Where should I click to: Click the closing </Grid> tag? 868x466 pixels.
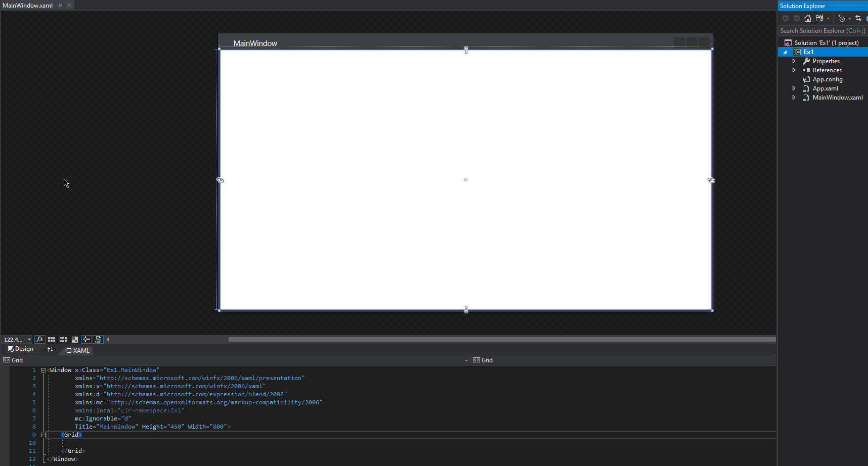pos(73,451)
